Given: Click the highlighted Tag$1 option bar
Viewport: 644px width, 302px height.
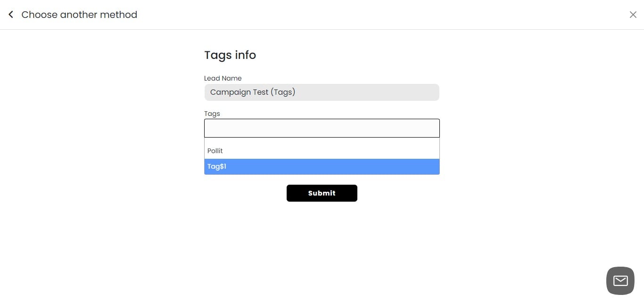Looking at the screenshot, I should [x=322, y=166].
